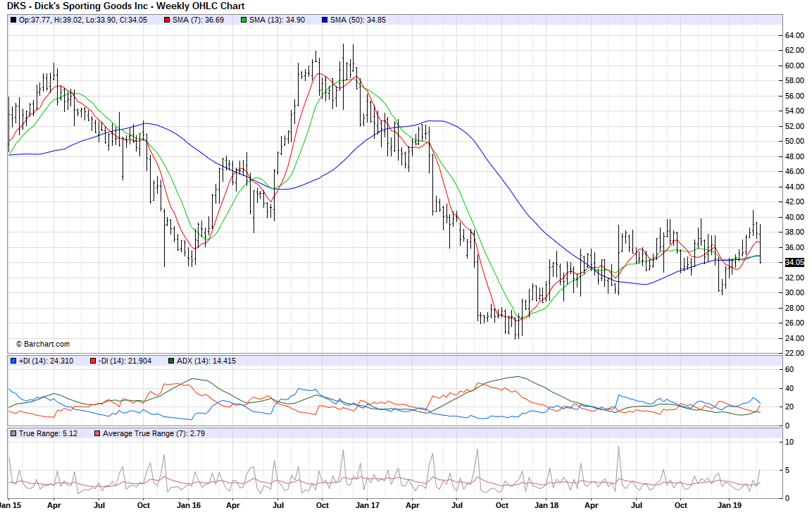Click the "Jan 19" date axis label
The height and width of the screenshot is (527, 812).
729,506
